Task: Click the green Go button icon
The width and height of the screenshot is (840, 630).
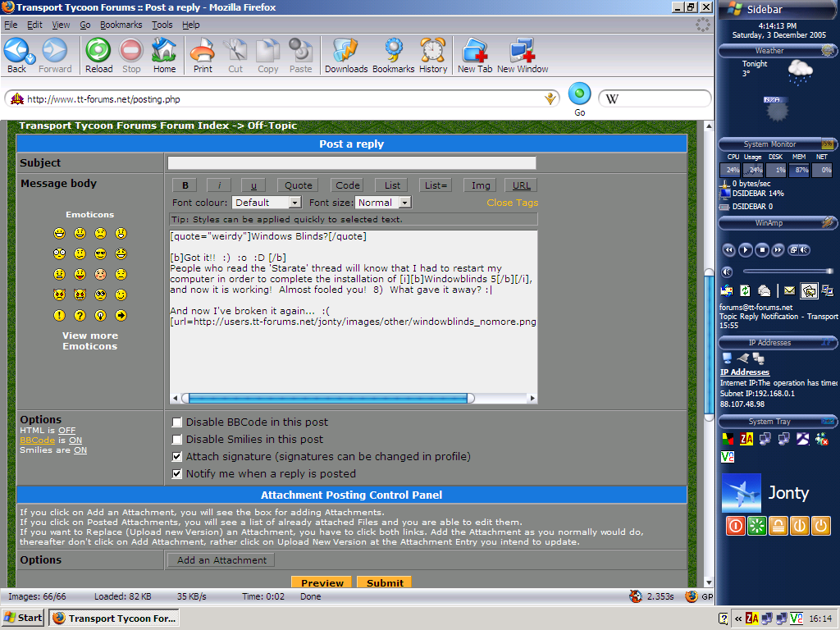Action: pos(579,94)
